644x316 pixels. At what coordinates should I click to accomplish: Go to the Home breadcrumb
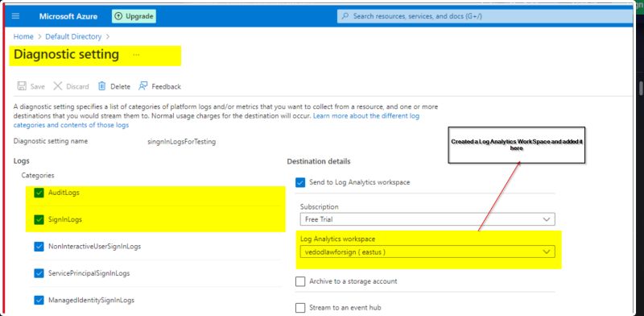point(23,36)
